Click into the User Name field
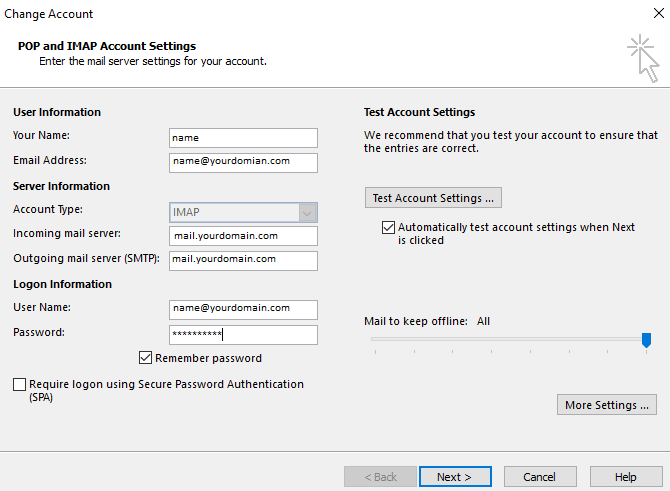 coord(243,310)
